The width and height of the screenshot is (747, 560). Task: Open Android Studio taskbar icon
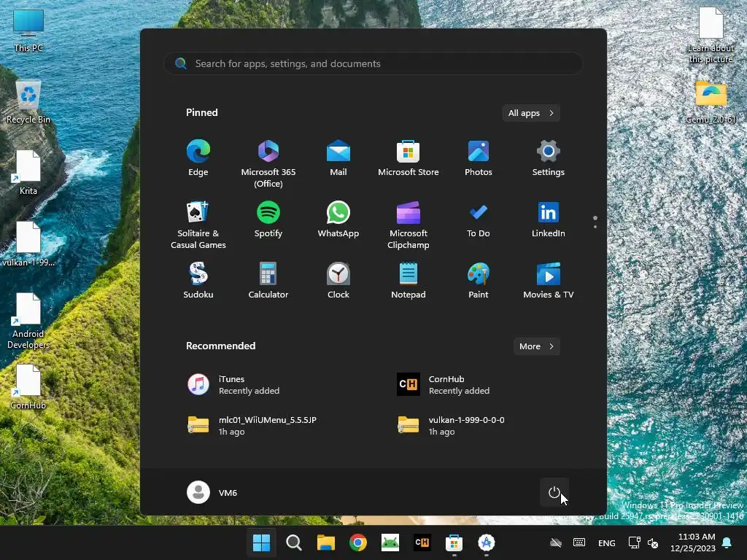(390, 542)
